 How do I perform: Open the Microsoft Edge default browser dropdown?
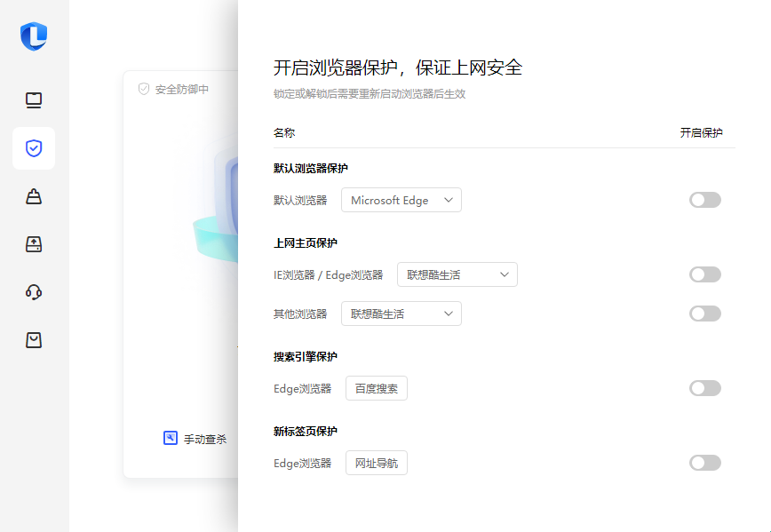click(x=401, y=200)
